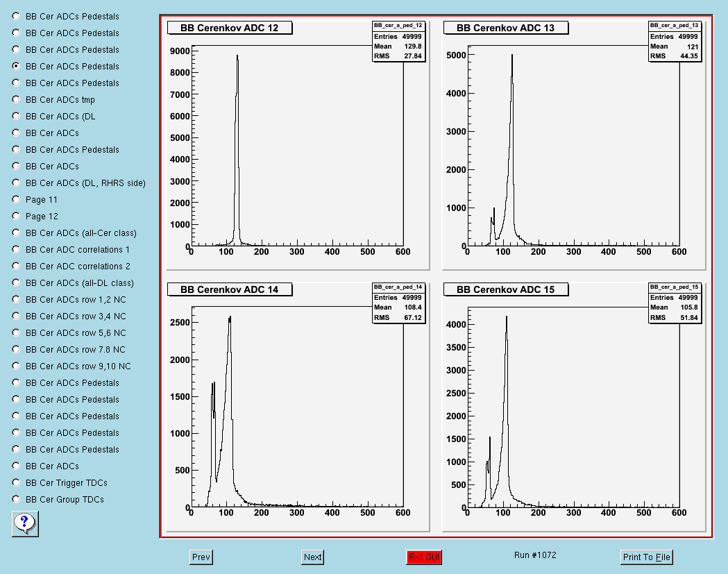The width and height of the screenshot is (728, 574).
Task: Click the BB_cer_a_ped_13 statistics box
Action: click(675, 42)
